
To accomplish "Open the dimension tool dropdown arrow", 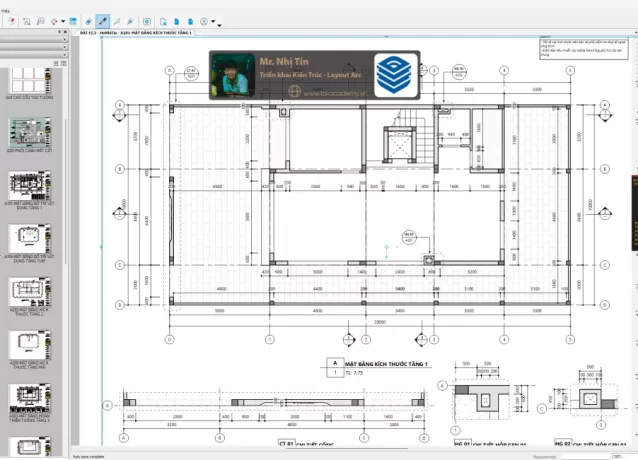I will pos(63,21).
